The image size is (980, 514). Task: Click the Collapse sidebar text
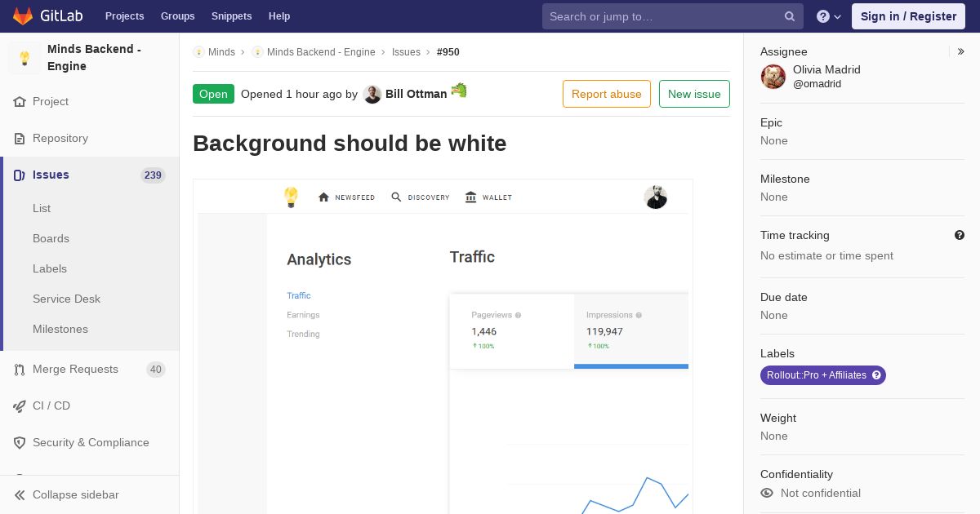click(x=76, y=495)
